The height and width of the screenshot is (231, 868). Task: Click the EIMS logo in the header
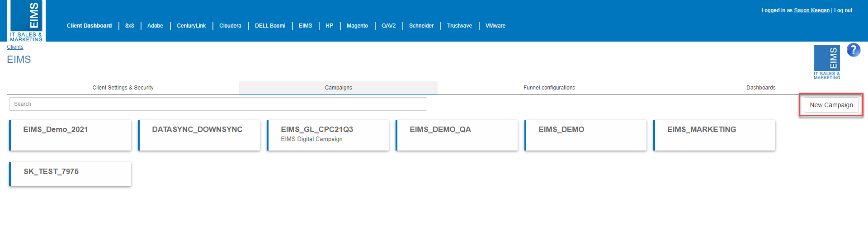pos(26,21)
